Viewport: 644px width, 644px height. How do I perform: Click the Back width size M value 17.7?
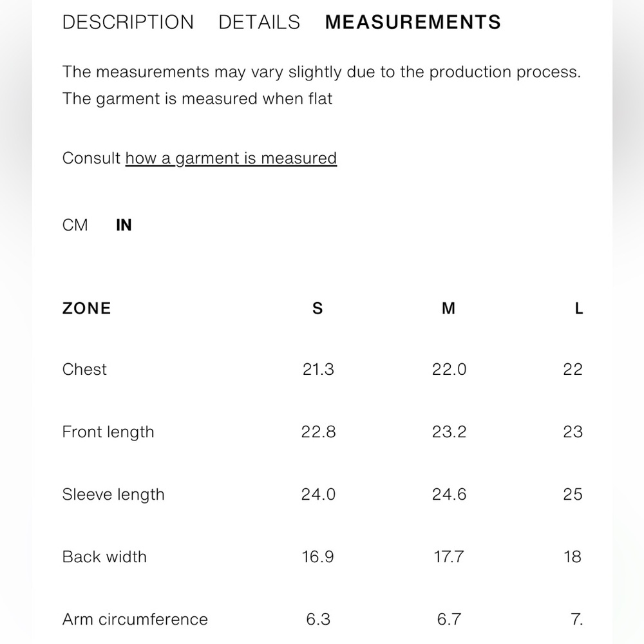click(448, 557)
